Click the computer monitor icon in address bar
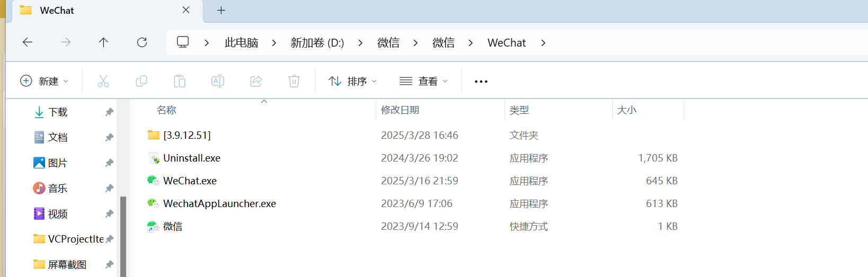 click(x=183, y=42)
